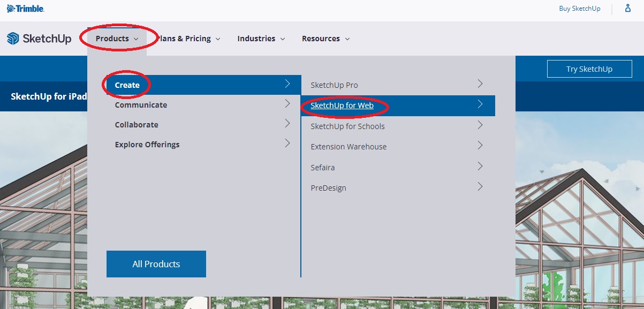Open the SketchUp for Web link

[x=342, y=105]
